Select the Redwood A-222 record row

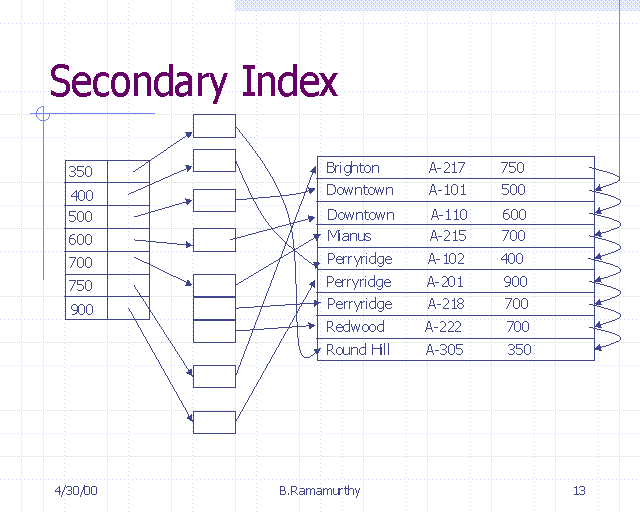455,327
